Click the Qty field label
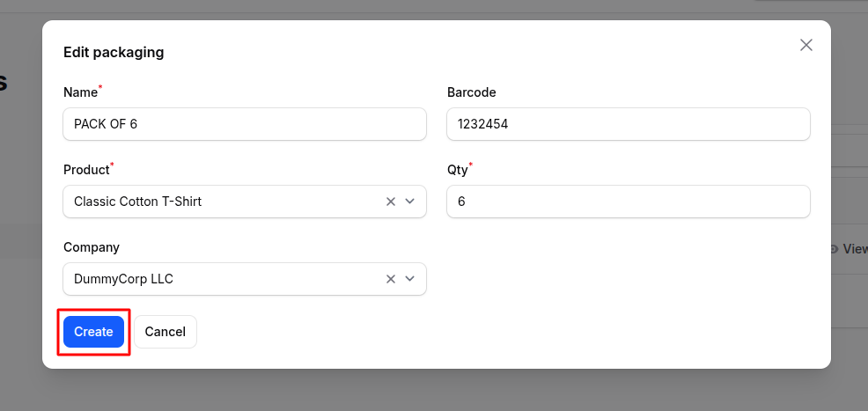This screenshot has height=411, width=868. [457, 170]
